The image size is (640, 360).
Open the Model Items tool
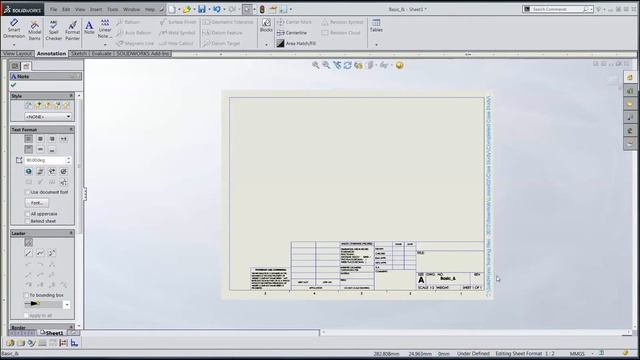coord(34,31)
